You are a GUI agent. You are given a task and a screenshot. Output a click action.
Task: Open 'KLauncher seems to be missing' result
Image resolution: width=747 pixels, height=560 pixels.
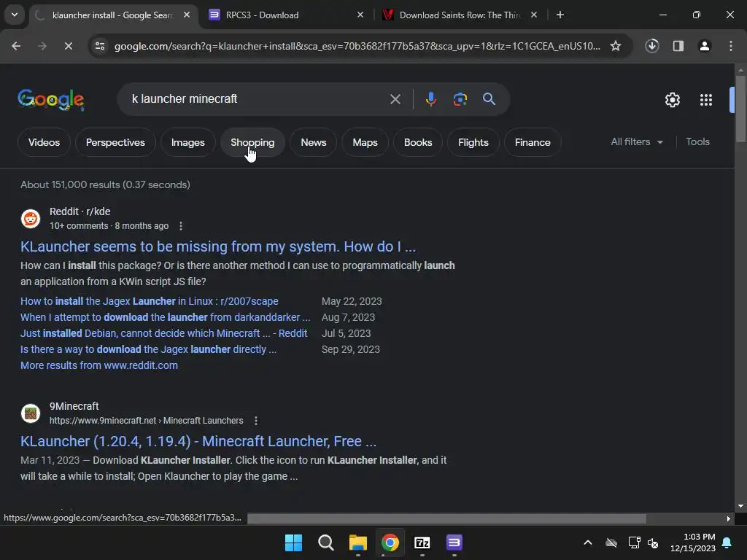218,246
